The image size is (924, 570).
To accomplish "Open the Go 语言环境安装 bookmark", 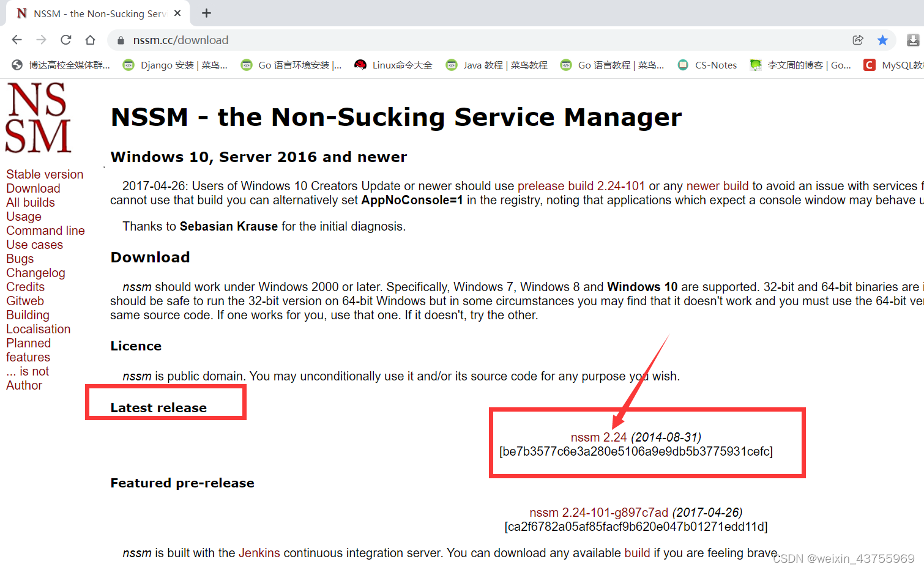I will 291,65.
